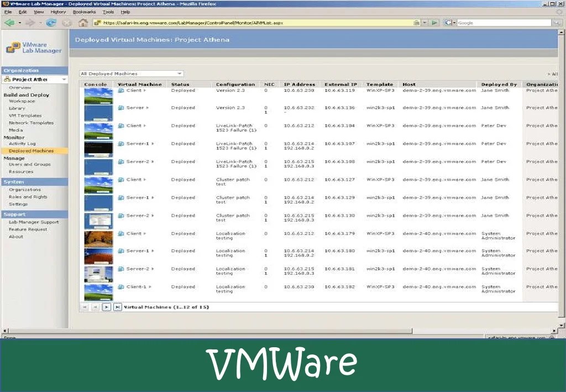Expand the actions arrow for Server Version 2.3
Image resolution: width=566 pixels, height=392 pixels.
pyautogui.click(x=147, y=108)
